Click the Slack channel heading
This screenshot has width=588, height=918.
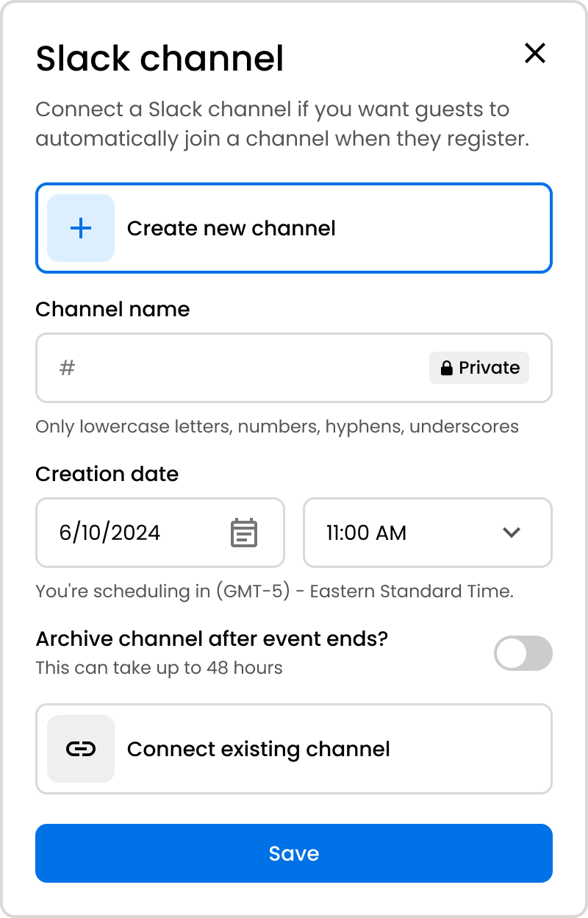[159, 58]
